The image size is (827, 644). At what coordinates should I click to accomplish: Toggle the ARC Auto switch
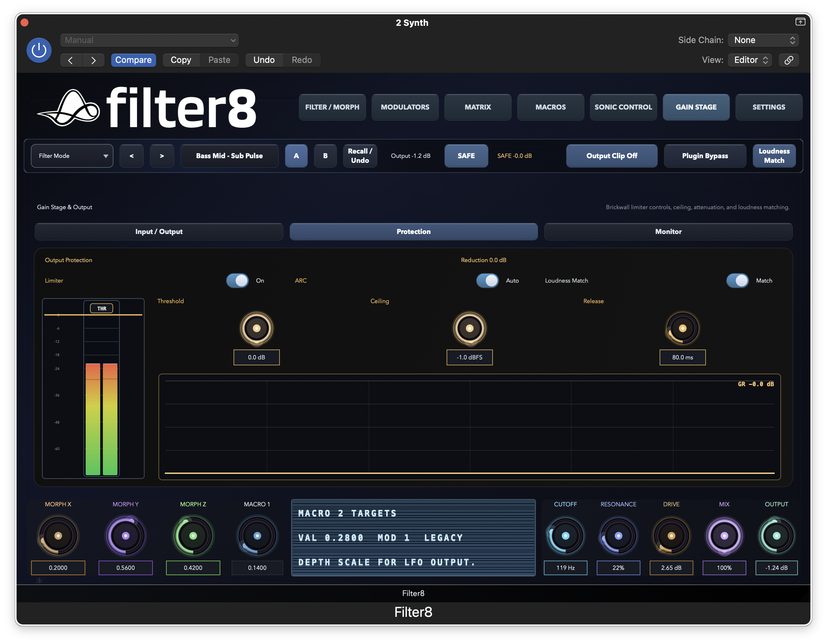[487, 281]
